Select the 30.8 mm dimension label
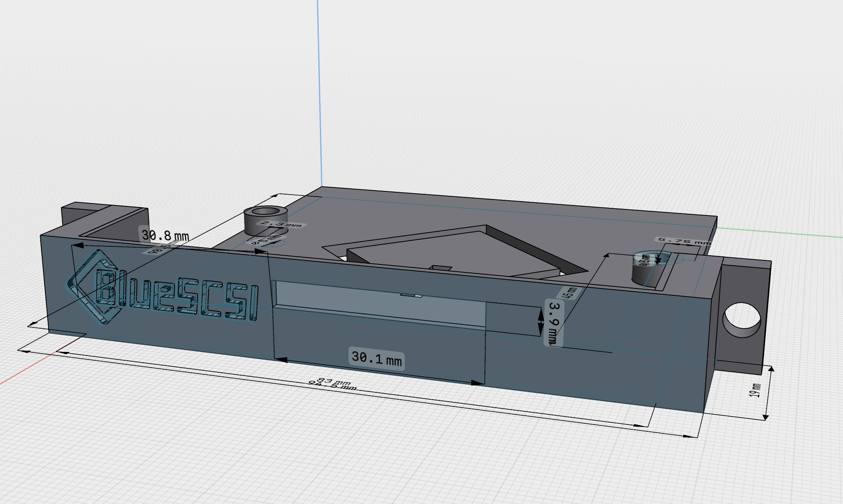 pyautogui.click(x=165, y=235)
